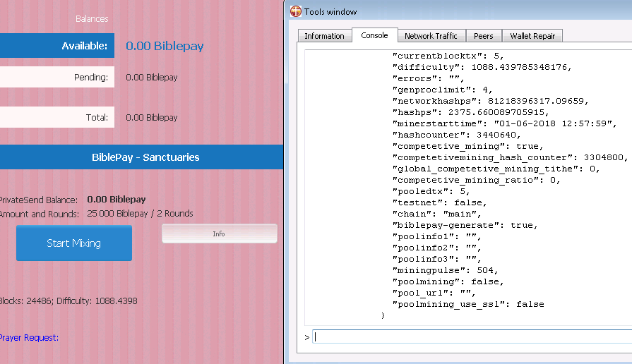Click the "poolinfo1" console line
This screenshot has height=364, width=632.
(437, 236)
